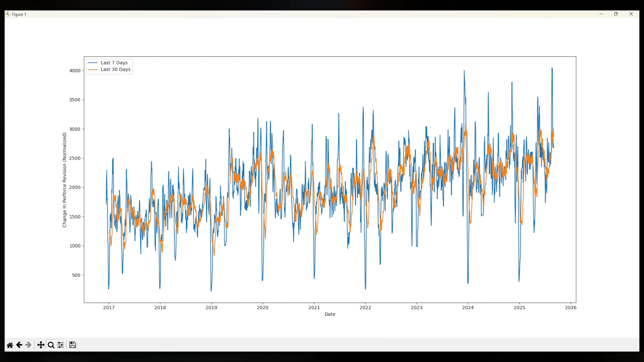Image resolution: width=644 pixels, height=362 pixels.
Task: Enable the Pan axes tool
Action: pyautogui.click(x=41, y=345)
